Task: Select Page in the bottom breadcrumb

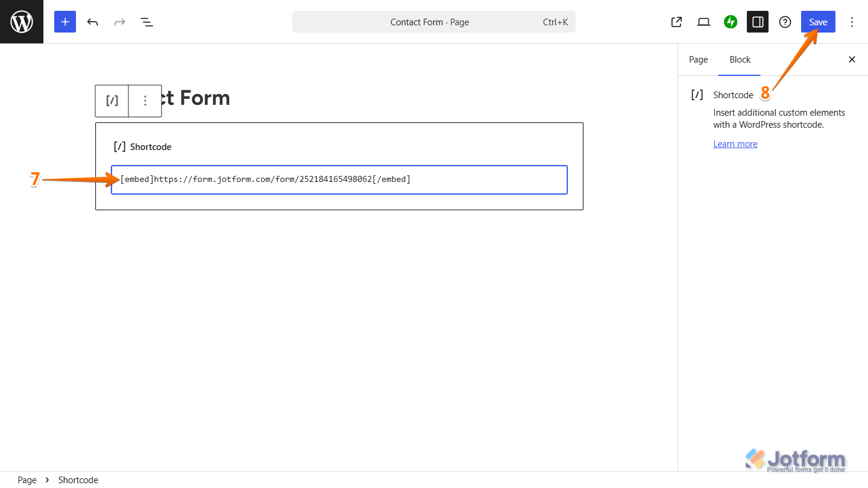Action: pyautogui.click(x=27, y=480)
